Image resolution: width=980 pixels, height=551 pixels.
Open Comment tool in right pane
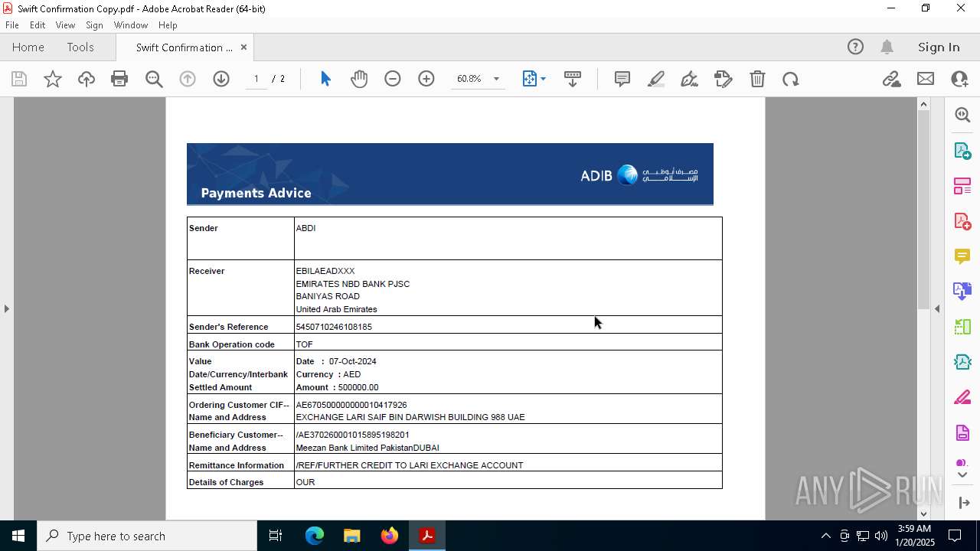click(962, 256)
